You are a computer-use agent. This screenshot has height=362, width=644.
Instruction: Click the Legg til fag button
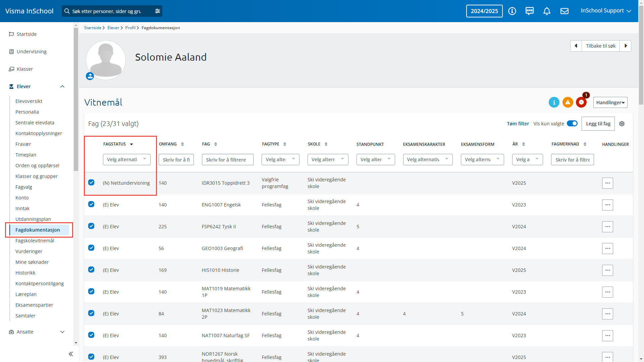tap(598, 124)
